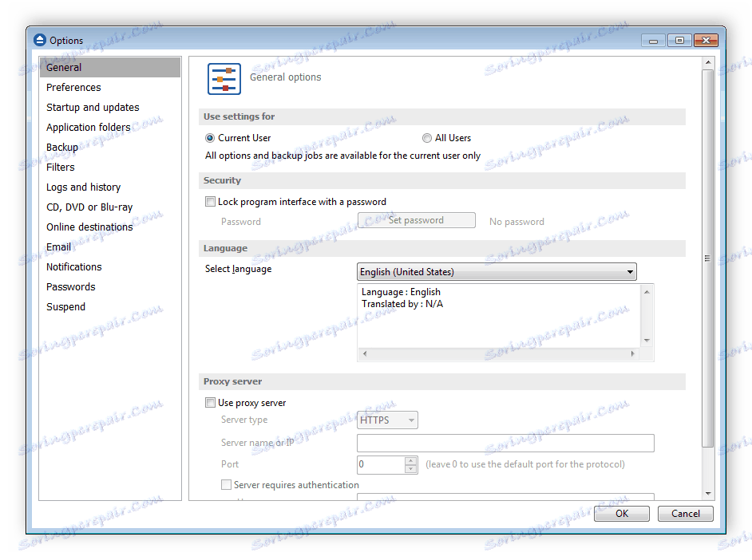Select the All Users radio button

[427, 138]
